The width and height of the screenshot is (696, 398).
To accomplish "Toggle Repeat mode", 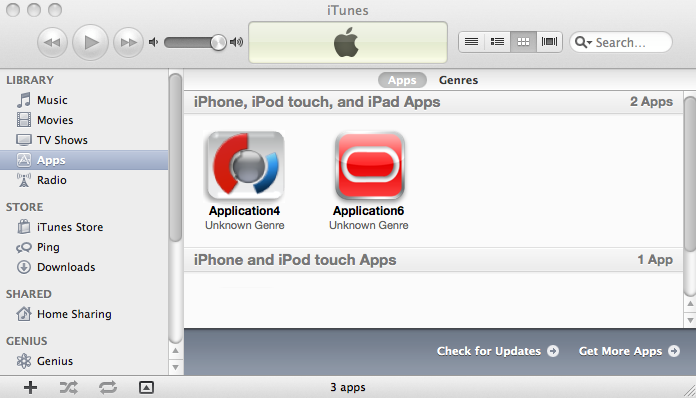I will click(108, 387).
